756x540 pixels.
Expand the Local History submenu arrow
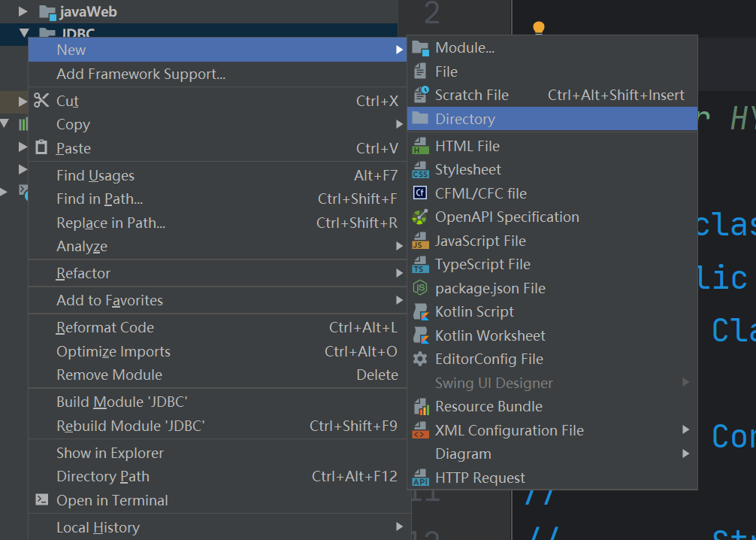[399, 527]
